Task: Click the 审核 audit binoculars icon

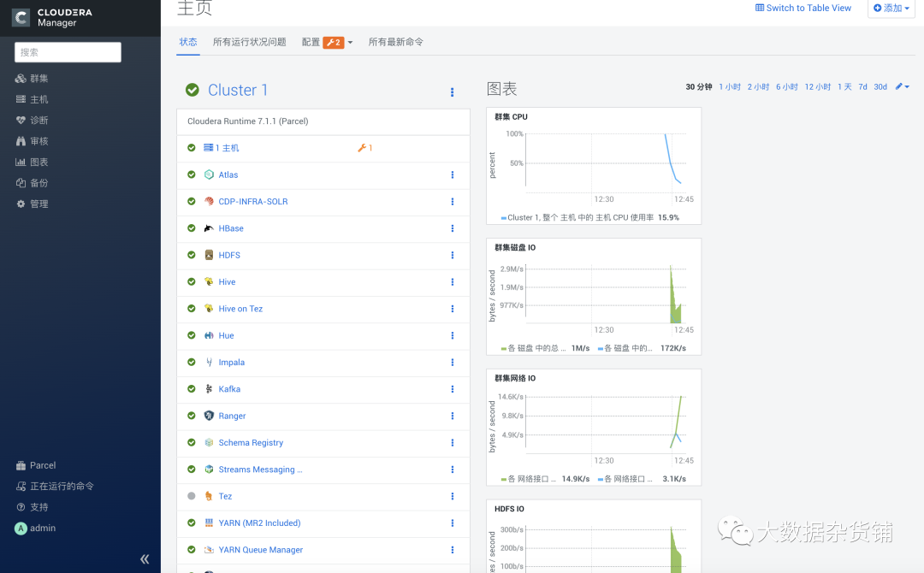Action: [21, 141]
